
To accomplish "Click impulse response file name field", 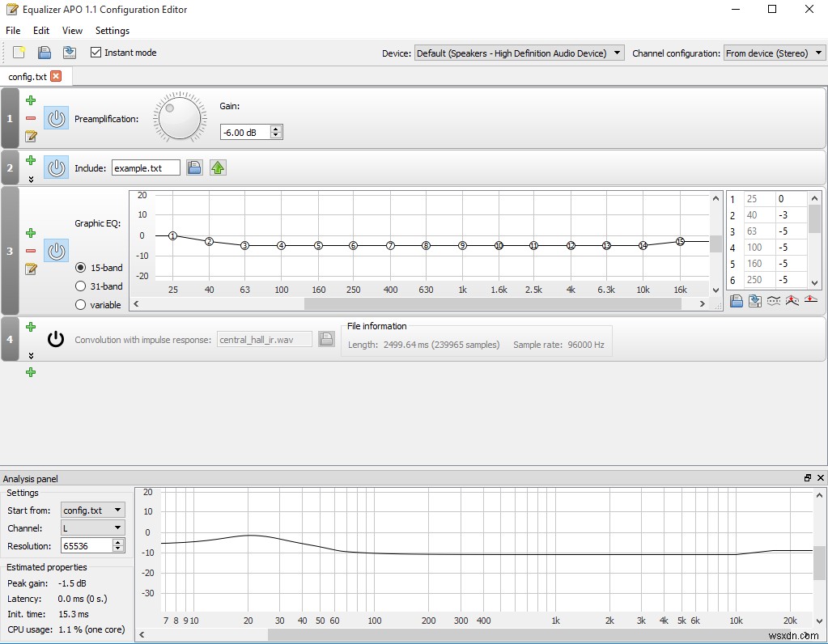I will coord(265,340).
